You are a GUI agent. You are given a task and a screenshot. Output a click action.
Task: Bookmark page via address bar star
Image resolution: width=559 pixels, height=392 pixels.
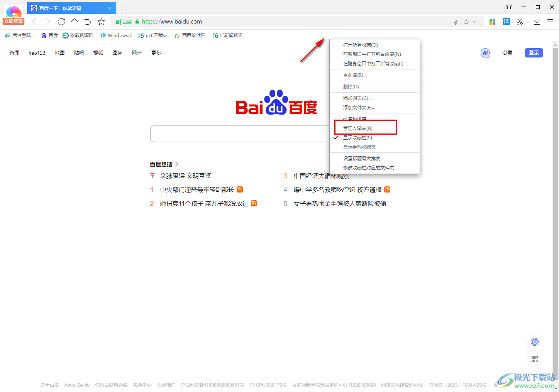click(466, 22)
